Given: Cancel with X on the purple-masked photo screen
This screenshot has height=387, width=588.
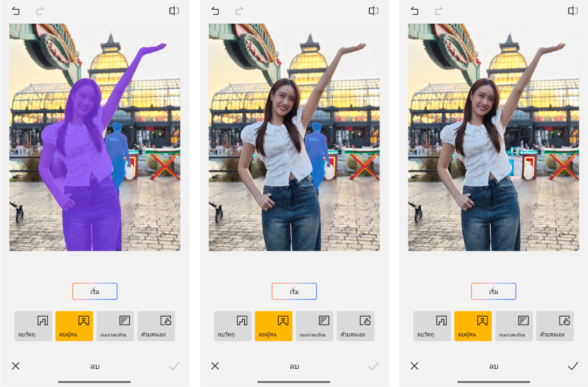Looking at the screenshot, I should (16, 366).
